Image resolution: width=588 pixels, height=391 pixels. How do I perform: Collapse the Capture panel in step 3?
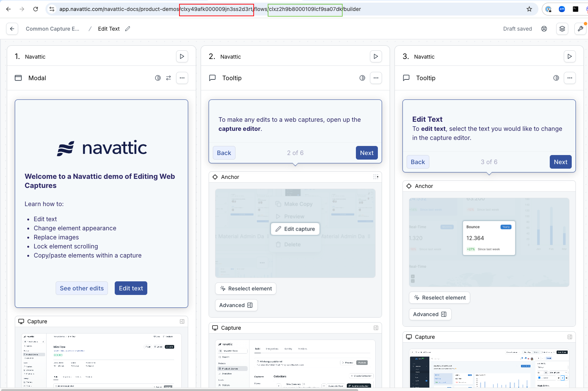point(570,337)
